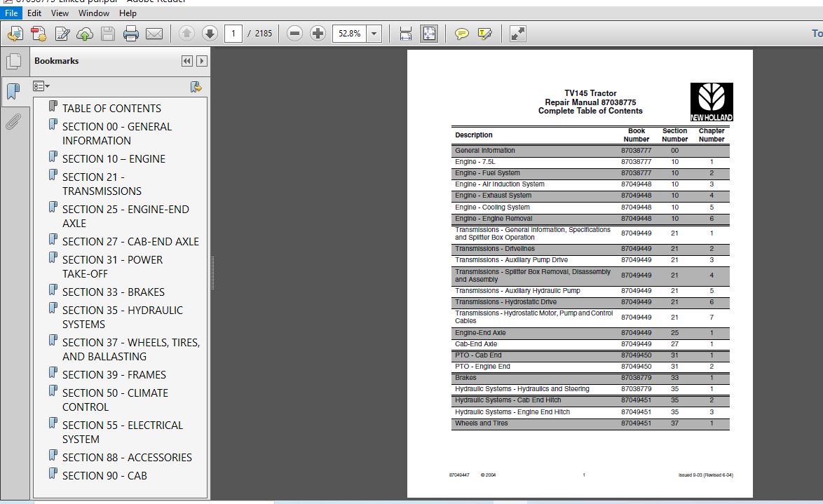Open the File menu
Image resolution: width=823 pixels, height=504 pixels.
[x=11, y=13]
